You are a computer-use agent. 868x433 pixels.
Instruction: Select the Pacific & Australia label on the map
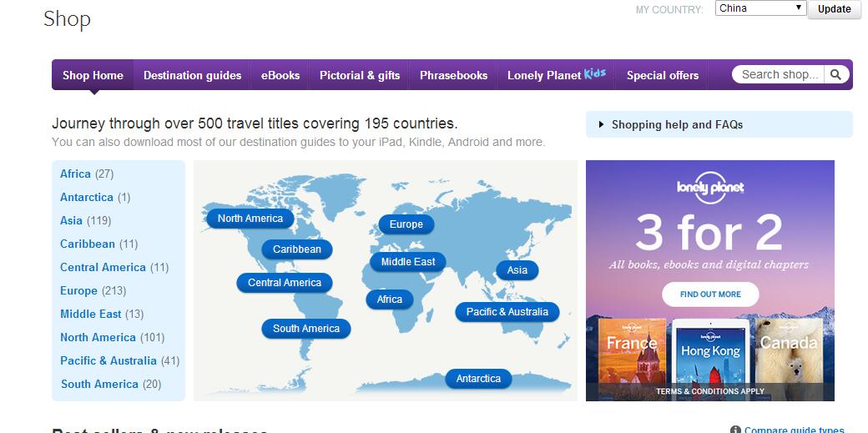tap(507, 312)
